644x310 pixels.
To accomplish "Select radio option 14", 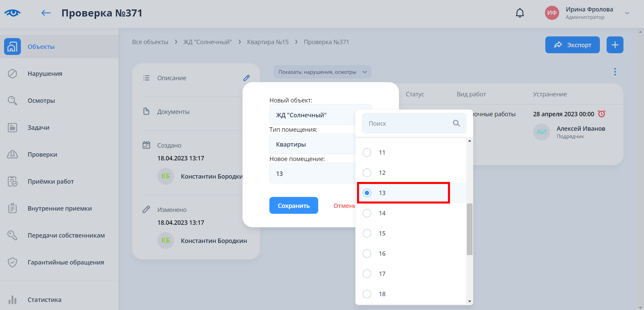I will 367,213.
